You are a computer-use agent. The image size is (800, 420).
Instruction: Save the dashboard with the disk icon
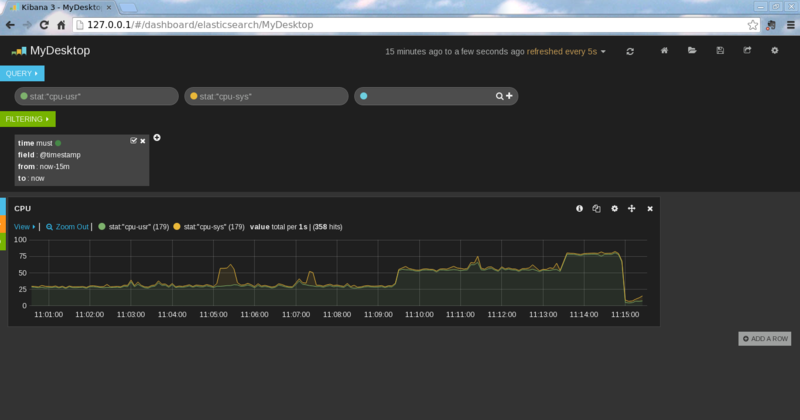(720, 51)
